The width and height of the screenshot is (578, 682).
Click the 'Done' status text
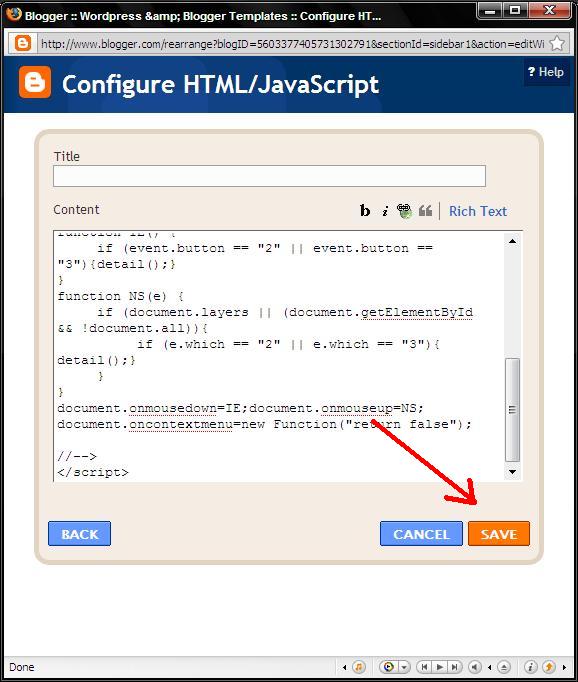(22, 667)
